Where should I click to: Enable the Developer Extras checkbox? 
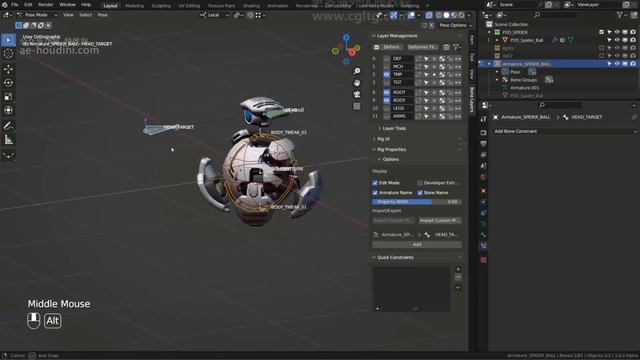click(420, 183)
